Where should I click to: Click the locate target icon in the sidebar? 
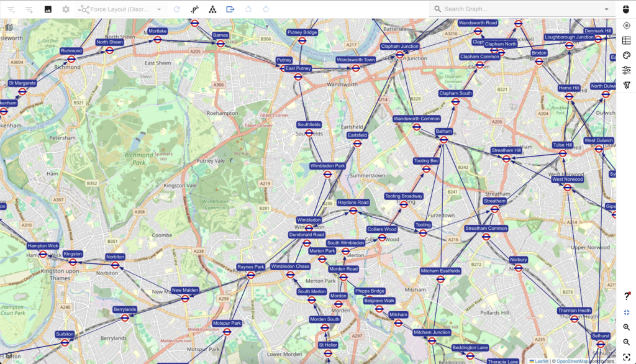click(x=627, y=25)
